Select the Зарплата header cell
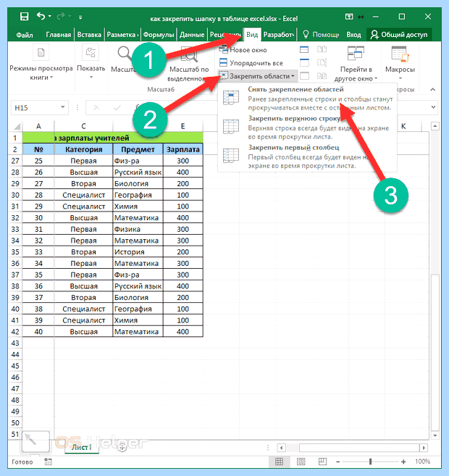The image size is (449, 476). (183, 149)
